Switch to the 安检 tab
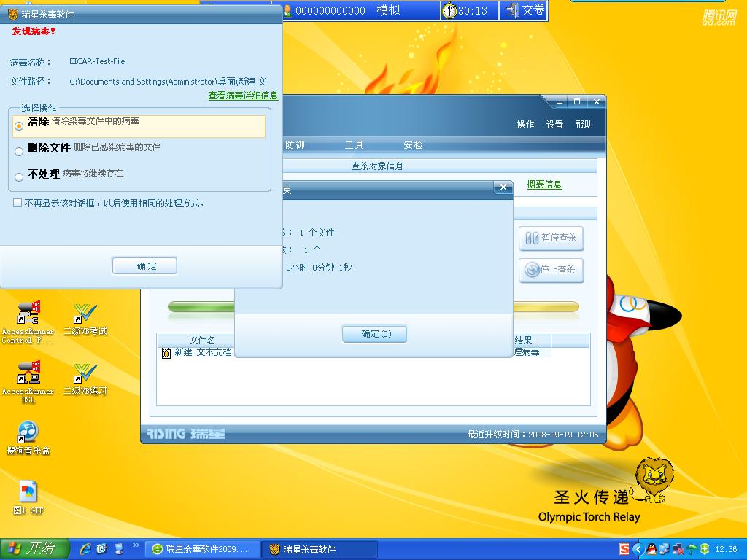747x560 pixels. click(413, 145)
